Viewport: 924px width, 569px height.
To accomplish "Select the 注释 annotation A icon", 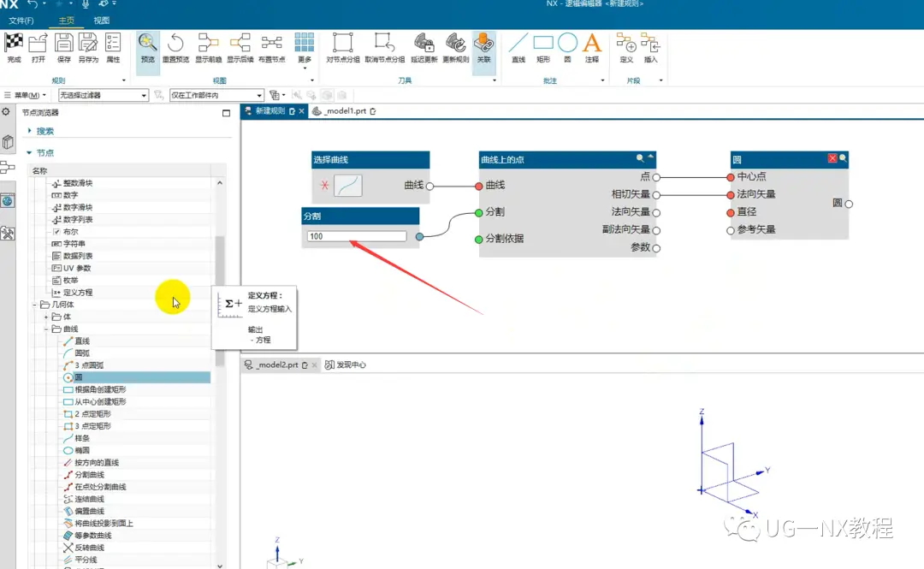I will pos(592,43).
